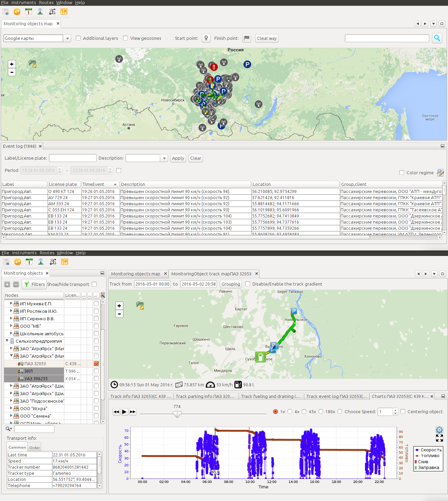This screenshot has height=501, width=448.
Task: Open the Google карты map source dropdown
Action: [67, 38]
